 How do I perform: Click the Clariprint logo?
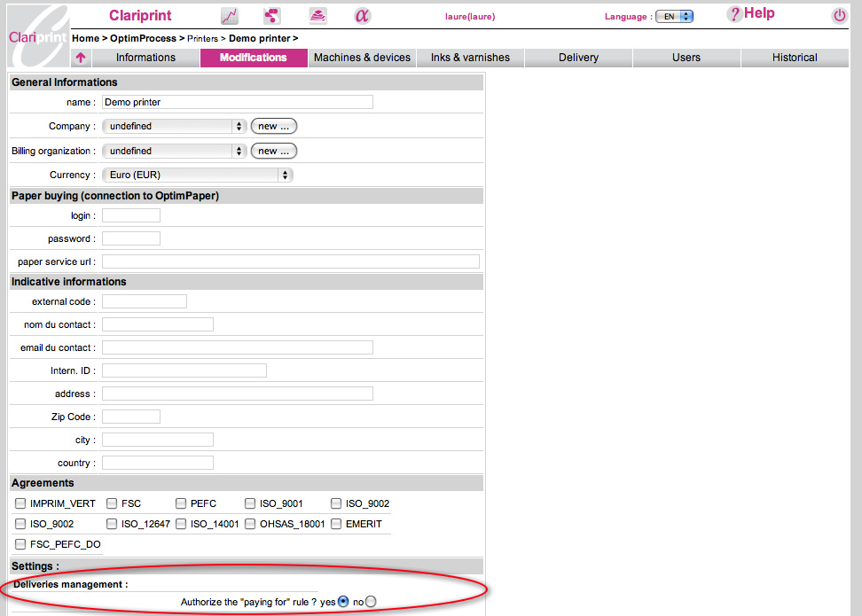(x=38, y=35)
